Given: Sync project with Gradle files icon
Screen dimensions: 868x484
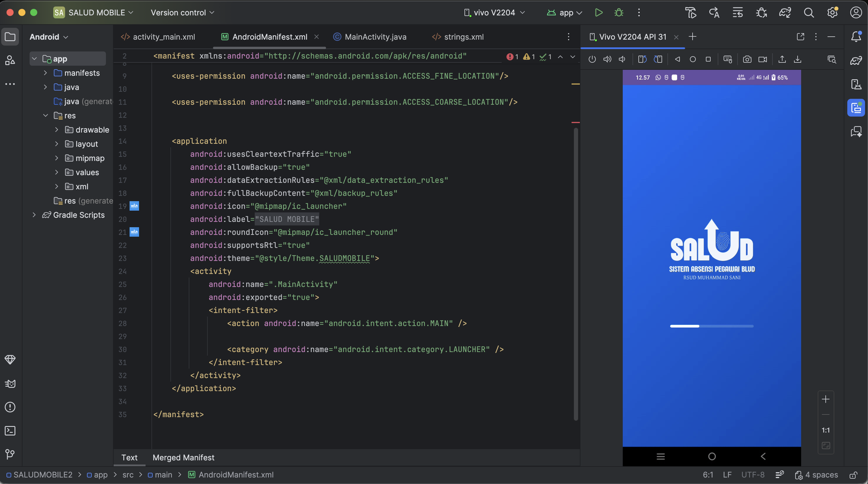Looking at the screenshot, I should [x=785, y=13].
